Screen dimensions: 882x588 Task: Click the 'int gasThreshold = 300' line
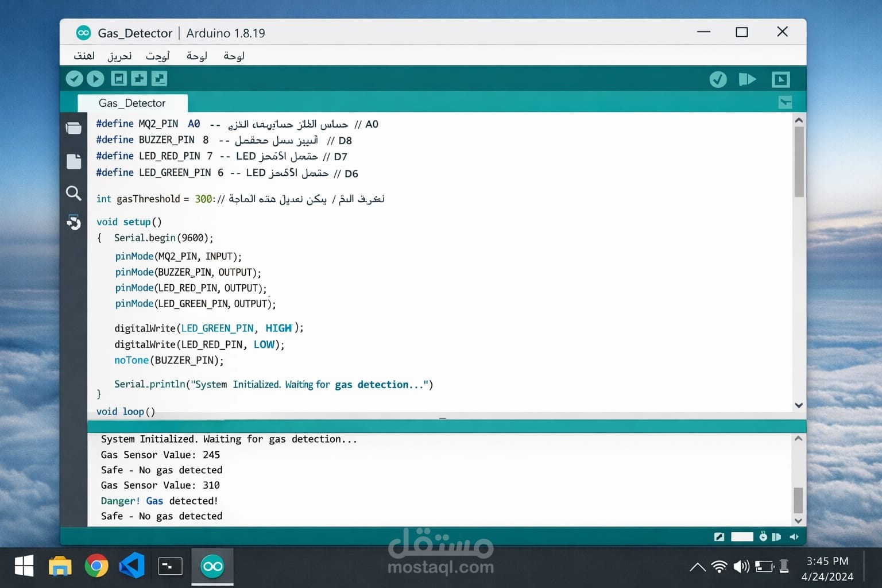(x=241, y=199)
